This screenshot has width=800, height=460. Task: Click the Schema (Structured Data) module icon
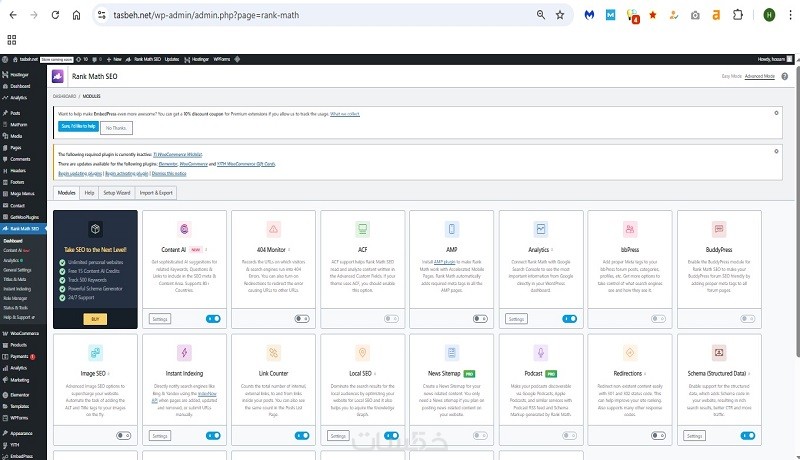click(719, 352)
